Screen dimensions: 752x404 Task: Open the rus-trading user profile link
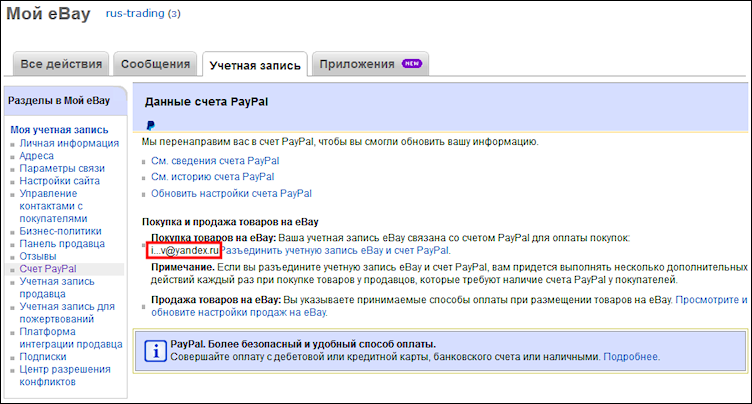135,13
